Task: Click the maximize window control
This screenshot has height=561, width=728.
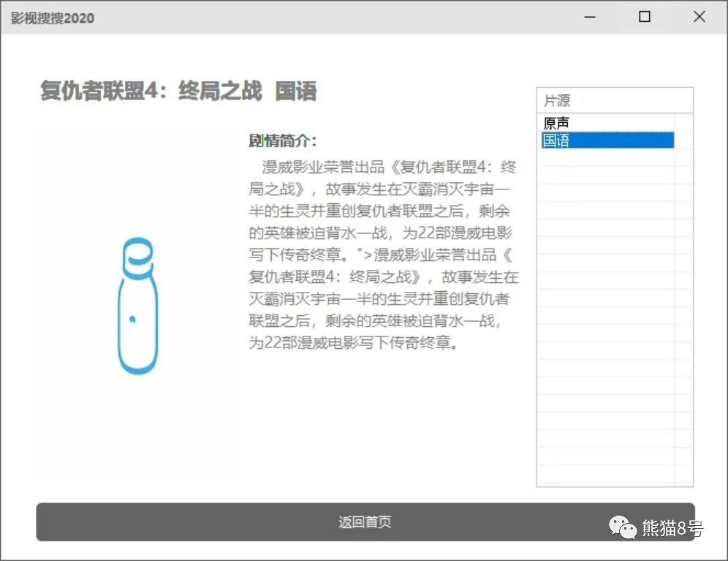Action: 644,16
